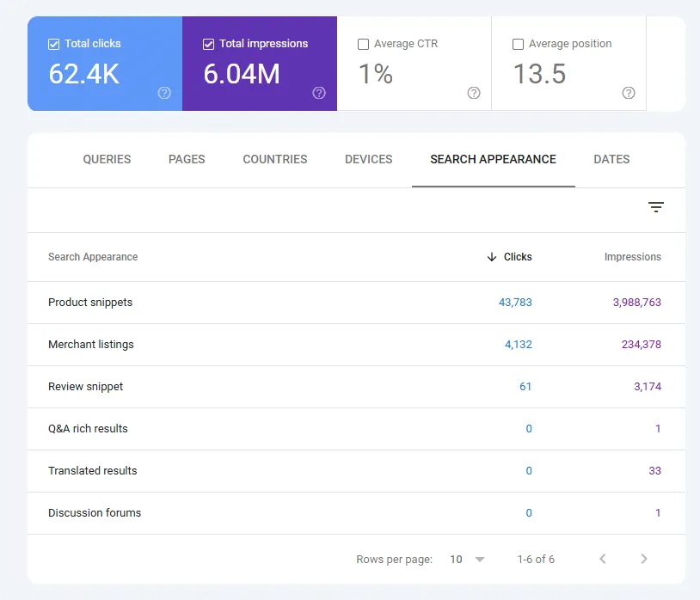Image resolution: width=700 pixels, height=600 pixels.
Task: Enable the Average CTR checkbox
Action: 363,44
